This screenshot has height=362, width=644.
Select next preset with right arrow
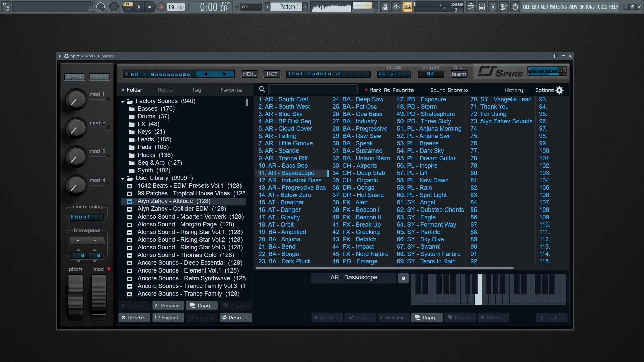(x=224, y=74)
